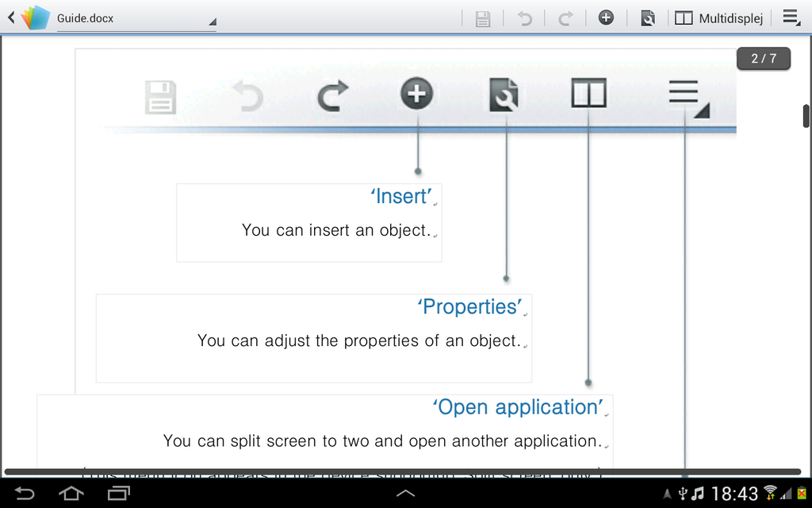
Task: Click the Save icon in the top toolbar
Action: (482, 18)
